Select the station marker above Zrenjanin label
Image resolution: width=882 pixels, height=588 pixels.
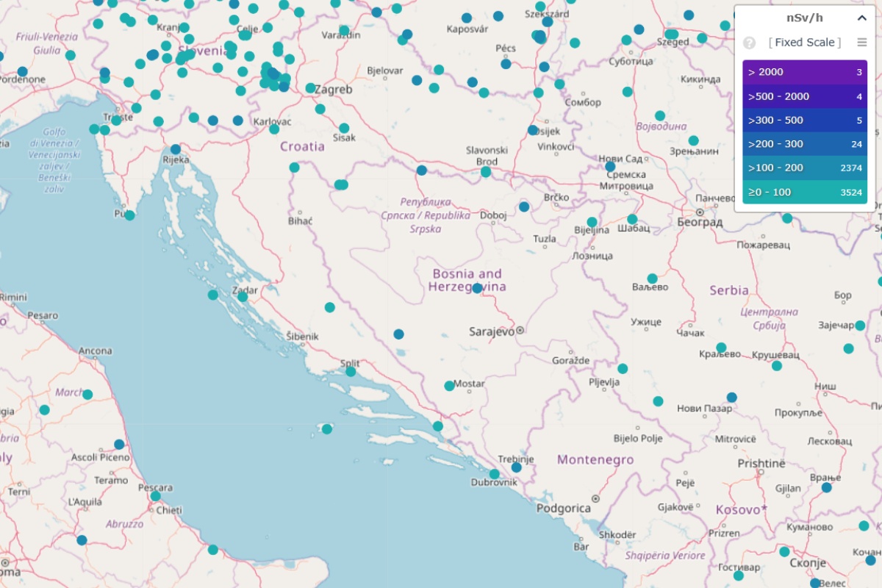pyautogui.click(x=693, y=140)
